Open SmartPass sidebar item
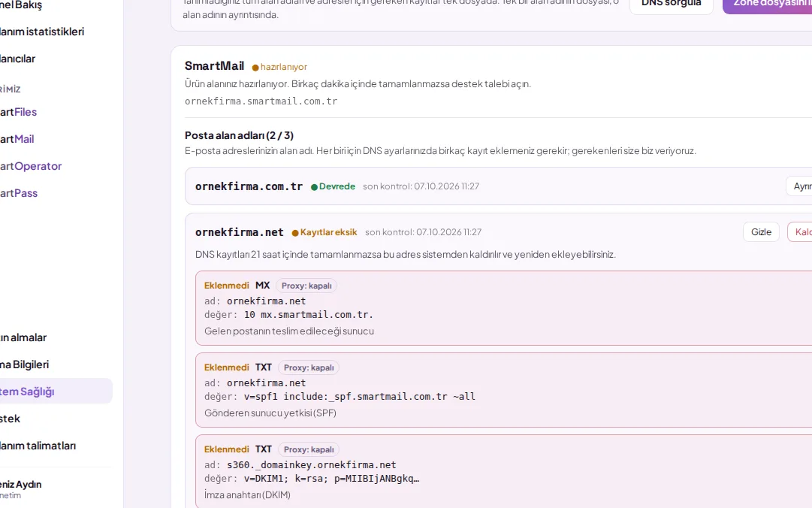The image size is (812, 508). pos(19,193)
